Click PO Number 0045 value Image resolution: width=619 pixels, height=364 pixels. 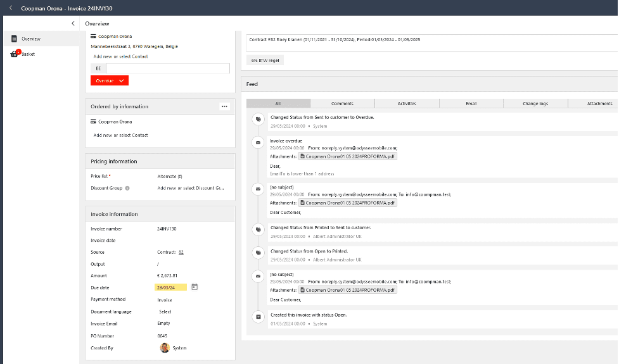tap(162, 336)
